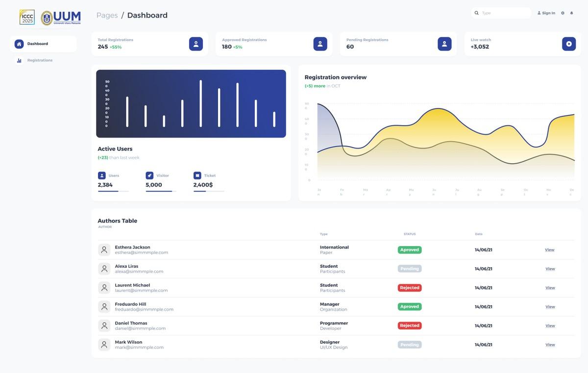588x373 pixels.
Task: Click the Live watch play icon
Action: click(569, 44)
